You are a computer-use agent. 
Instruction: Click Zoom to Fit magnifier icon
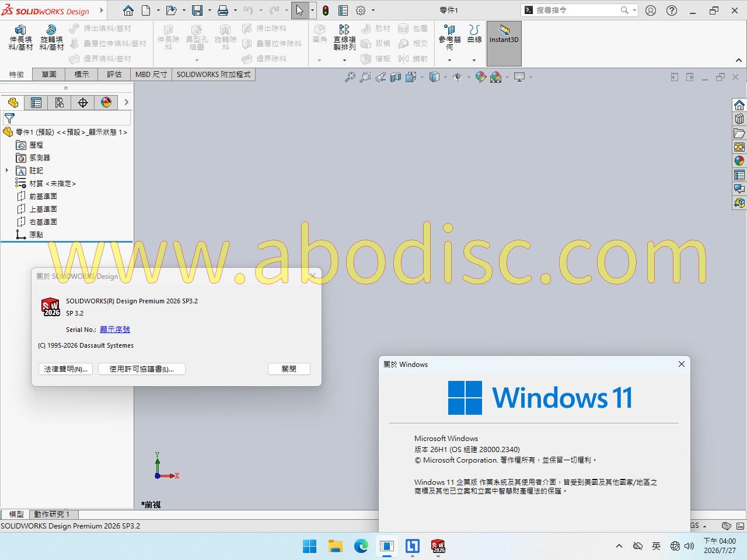click(x=350, y=77)
